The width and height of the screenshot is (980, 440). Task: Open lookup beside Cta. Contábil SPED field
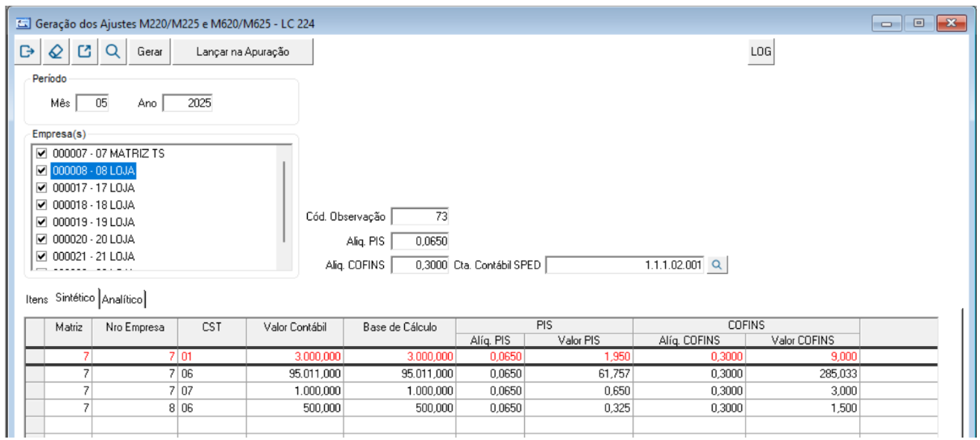pyautogui.click(x=718, y=265)
